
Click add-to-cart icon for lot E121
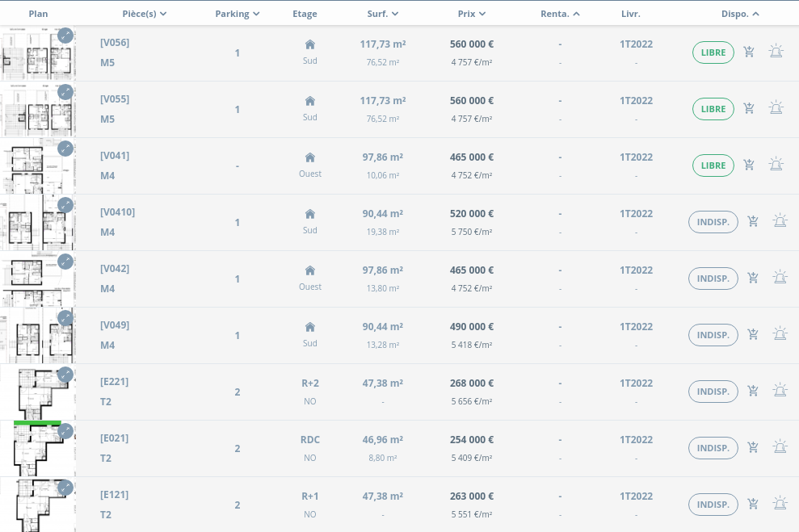753,504
